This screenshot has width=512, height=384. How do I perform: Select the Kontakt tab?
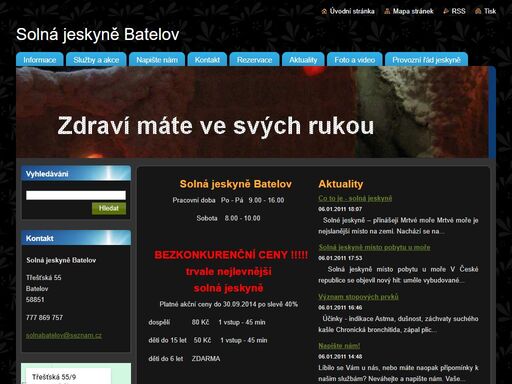click(x=207, y=60)
